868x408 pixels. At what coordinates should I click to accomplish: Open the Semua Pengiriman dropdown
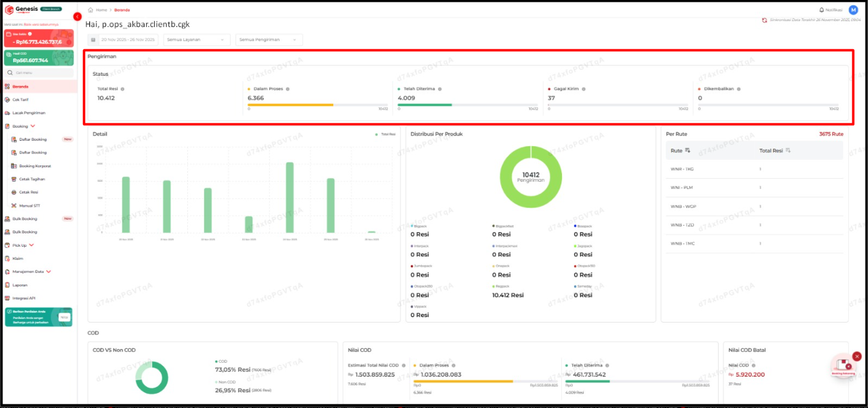pos(269,40)
